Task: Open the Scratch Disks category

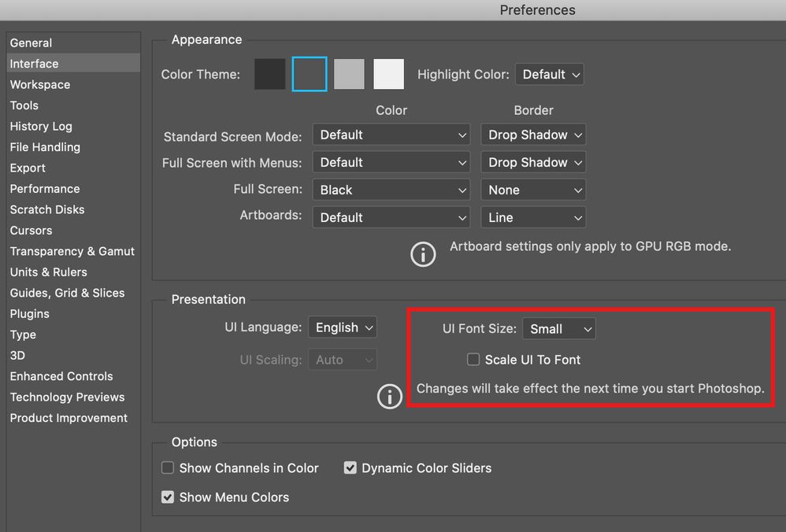Action: coord(47,209)
